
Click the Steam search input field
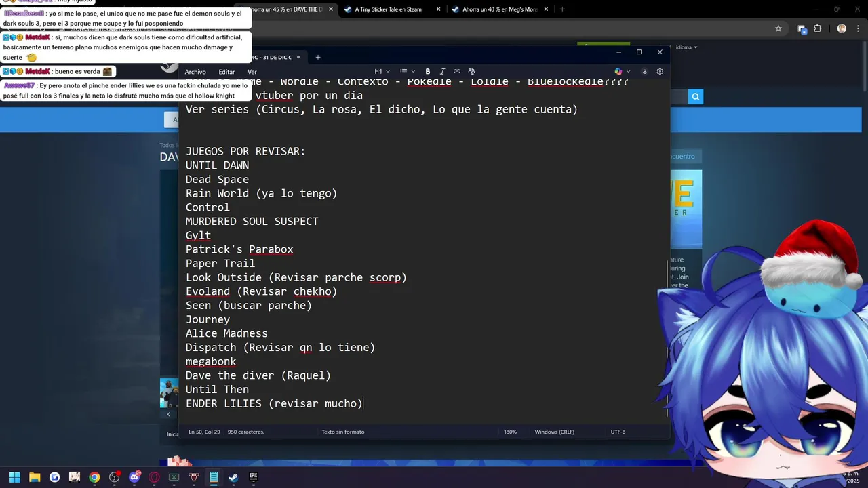tap(678, 97)
